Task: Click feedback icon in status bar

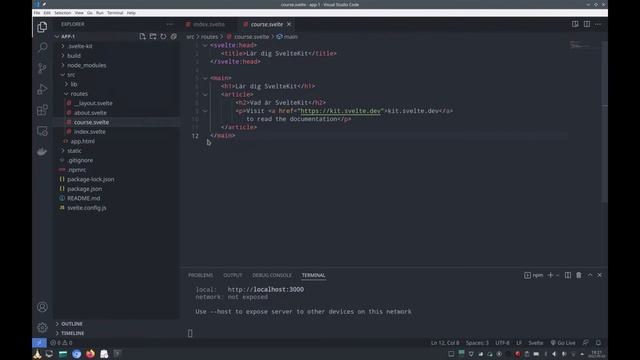Action: coord(586,343)
